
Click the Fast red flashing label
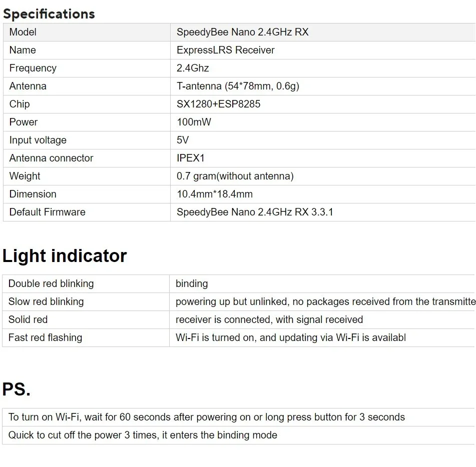[45, 338]
